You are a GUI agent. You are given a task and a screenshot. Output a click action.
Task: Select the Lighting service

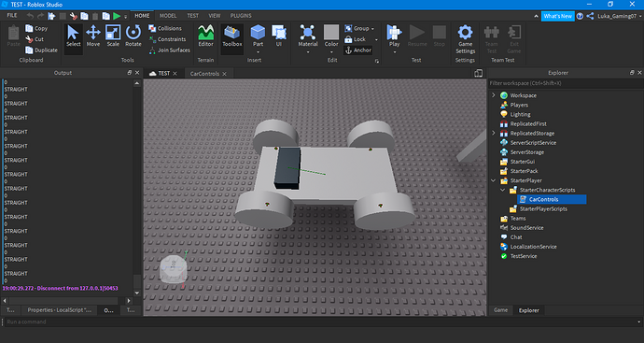tap(520, 114)
